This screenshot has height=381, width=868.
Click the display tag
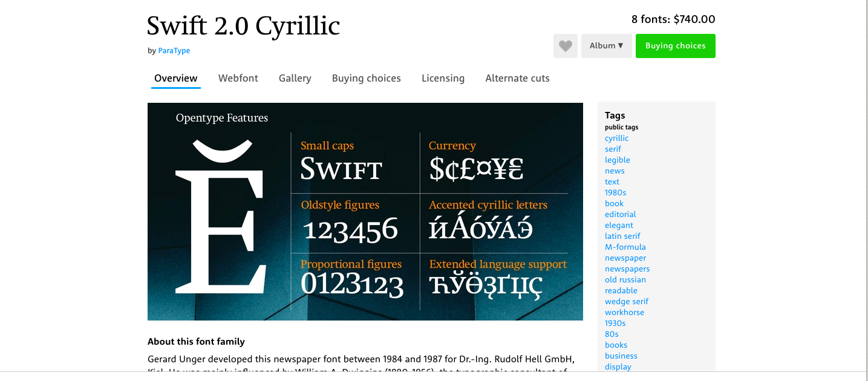click(x=618, y=367)
